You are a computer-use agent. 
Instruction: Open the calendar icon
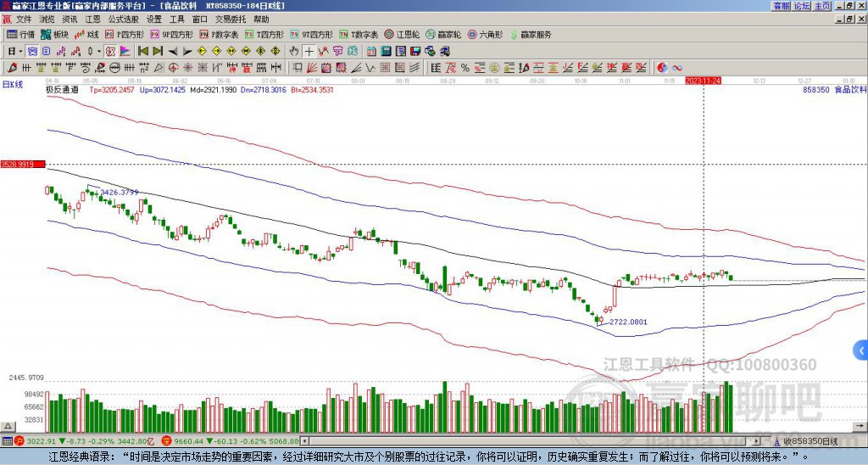pyautogui.click(x=371, y=52)
